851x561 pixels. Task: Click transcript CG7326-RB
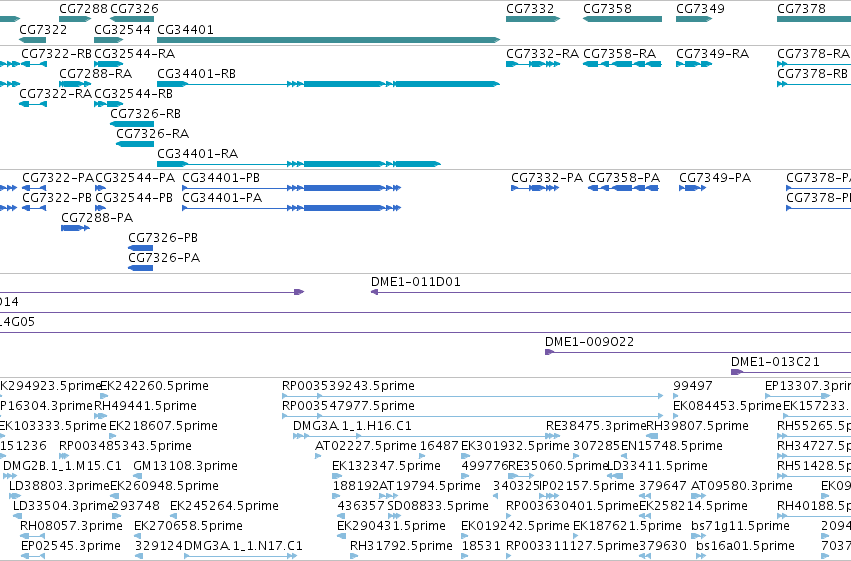(x=132, y=124)
